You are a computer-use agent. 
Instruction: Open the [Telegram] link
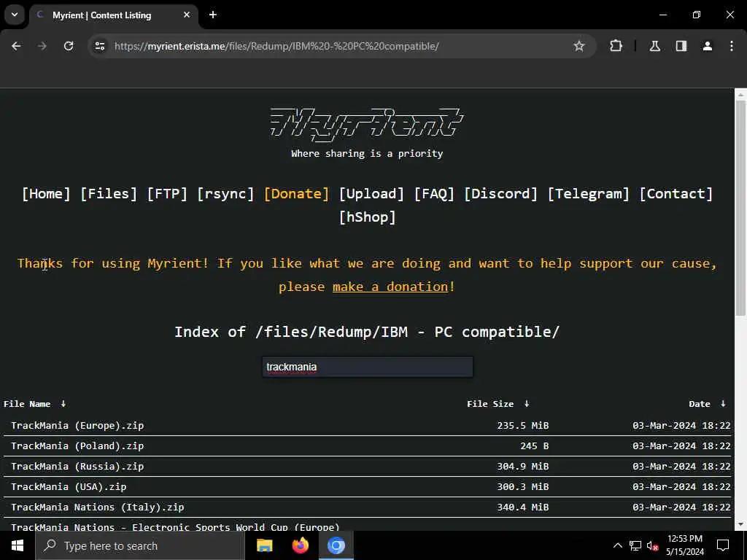589,194
